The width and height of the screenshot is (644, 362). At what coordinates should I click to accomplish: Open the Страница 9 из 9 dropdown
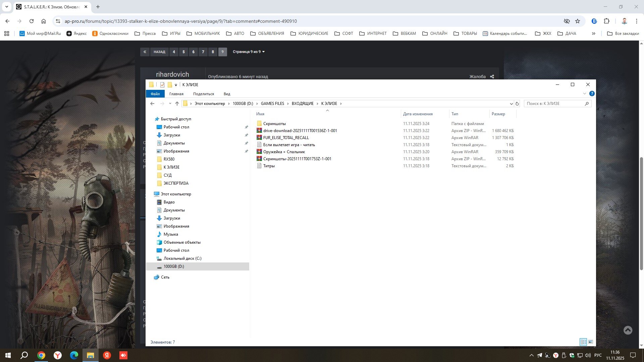pos(249,52)
